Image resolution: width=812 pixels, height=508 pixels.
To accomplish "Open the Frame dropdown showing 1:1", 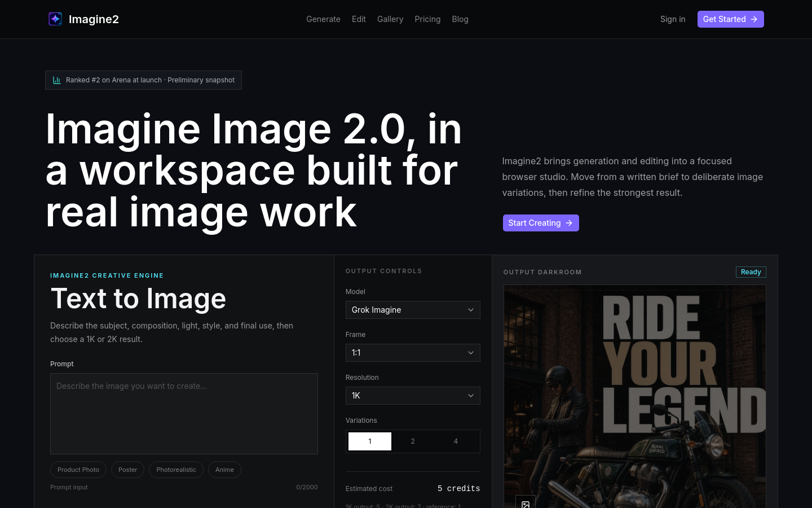I will tap(413, 353).
